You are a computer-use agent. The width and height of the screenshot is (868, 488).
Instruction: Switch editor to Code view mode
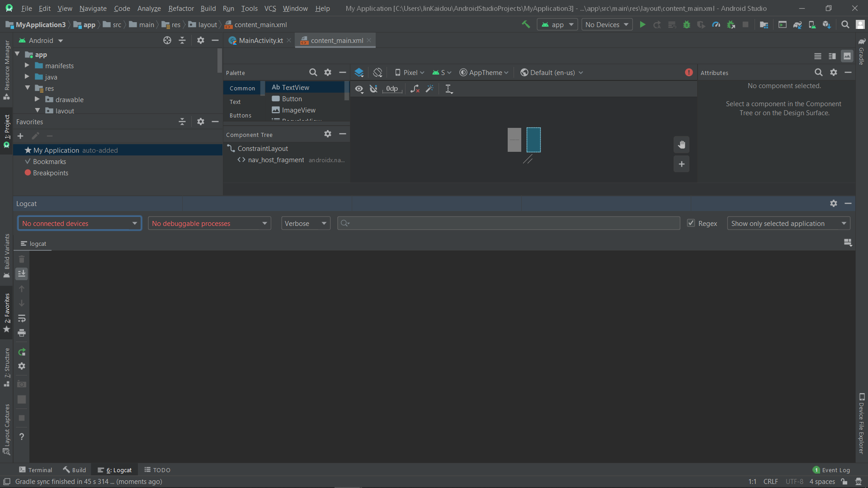[818, 56]
